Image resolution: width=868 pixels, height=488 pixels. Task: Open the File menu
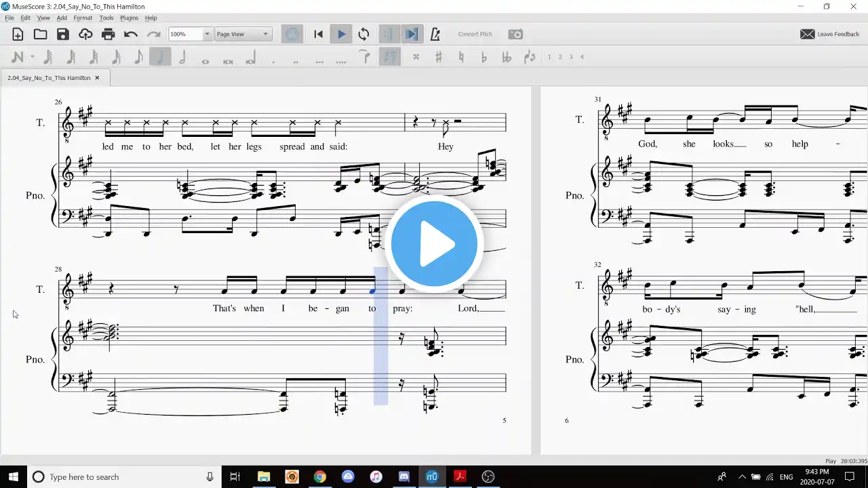9,18
